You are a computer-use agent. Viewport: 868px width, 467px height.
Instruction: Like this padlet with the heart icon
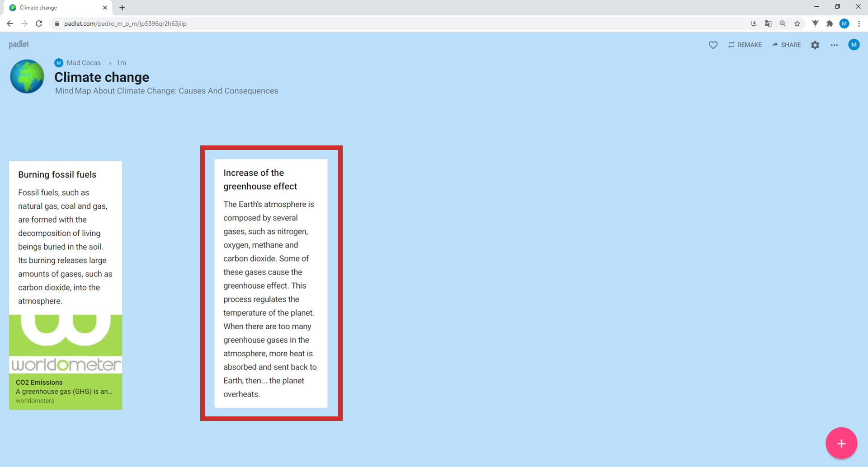(713, 45)
